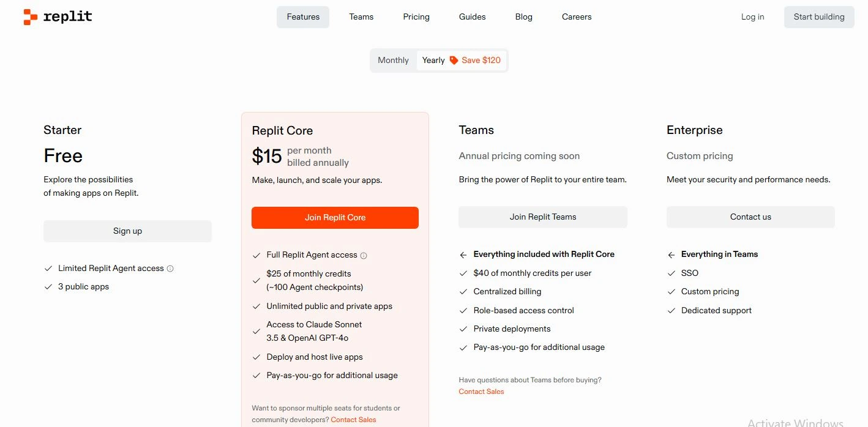Click Contact us for Enterprise
868x427 pixels.
750,217
